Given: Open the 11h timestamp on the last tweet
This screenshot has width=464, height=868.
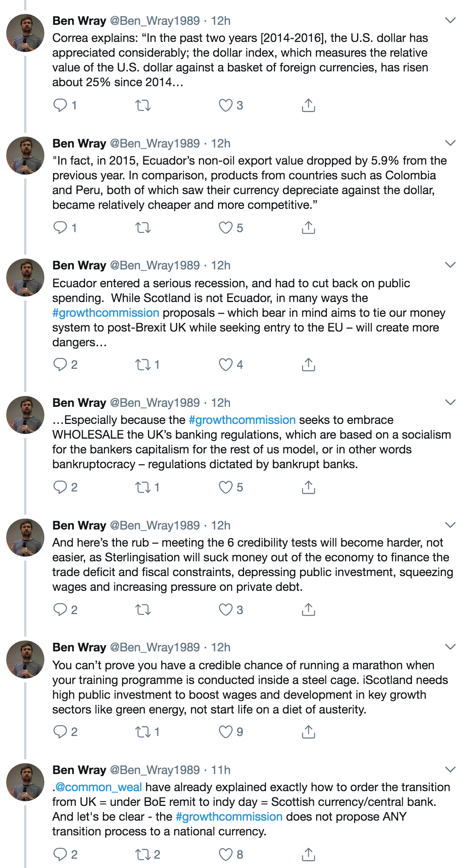Looking at the screenshot, I should (221, 770).
